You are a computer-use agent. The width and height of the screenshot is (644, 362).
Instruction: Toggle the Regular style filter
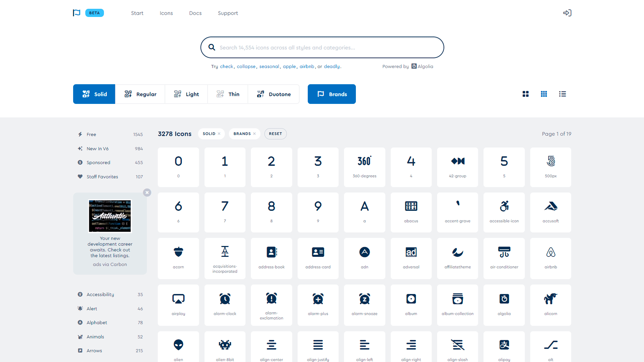click(140, 94)
